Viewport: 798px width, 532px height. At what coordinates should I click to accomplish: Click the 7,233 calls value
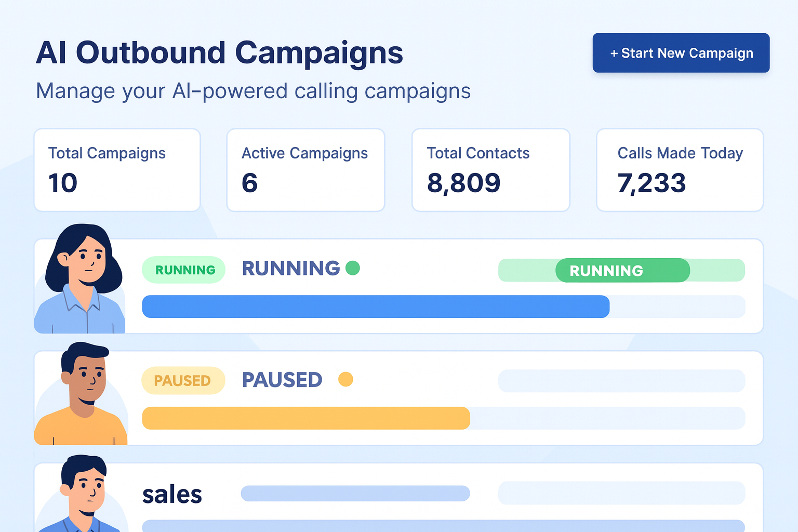[651, 183]
